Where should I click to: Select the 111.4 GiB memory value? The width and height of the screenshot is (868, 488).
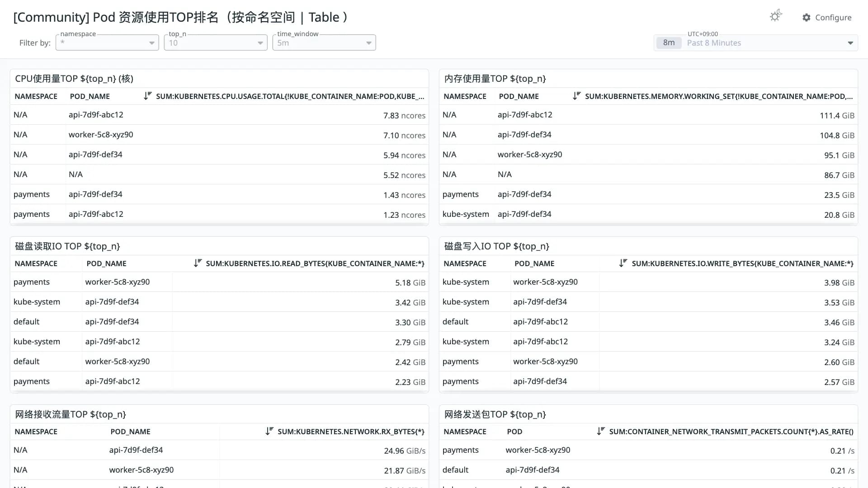pos(837,116)
